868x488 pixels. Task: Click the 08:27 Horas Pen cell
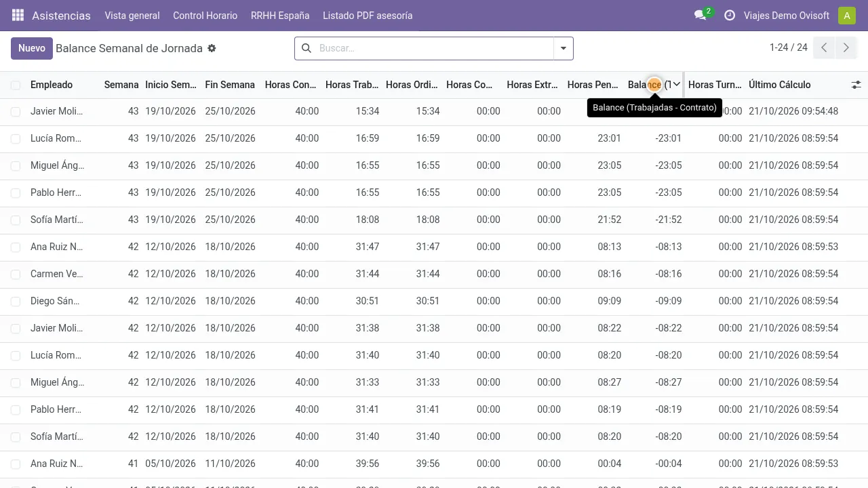[x=610, y=382]
